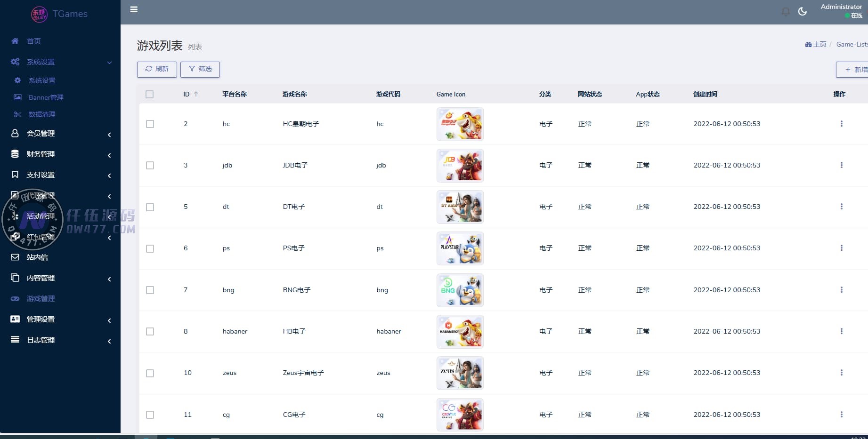868x439 pixels.
Task: Open three-dot actions for BNG电子 row
Action: [x=841, y=290]
